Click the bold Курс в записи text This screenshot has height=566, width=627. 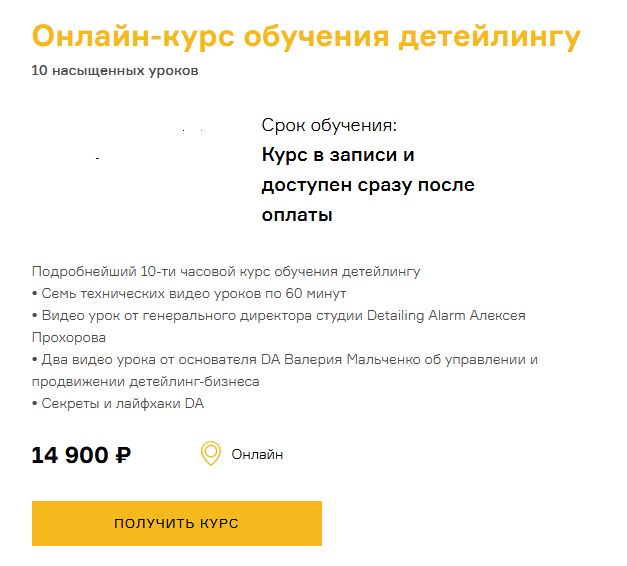pos(338,156)
